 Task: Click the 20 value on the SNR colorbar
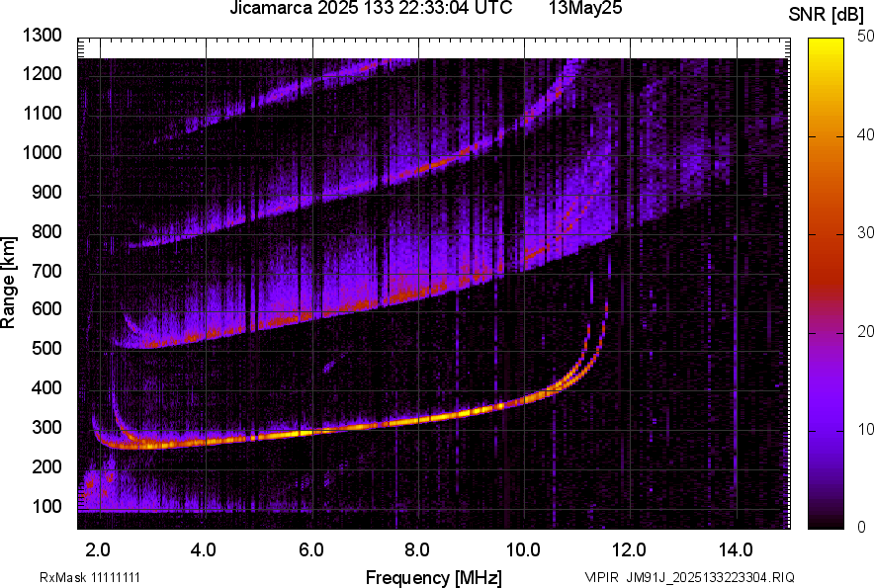[866, 331]
